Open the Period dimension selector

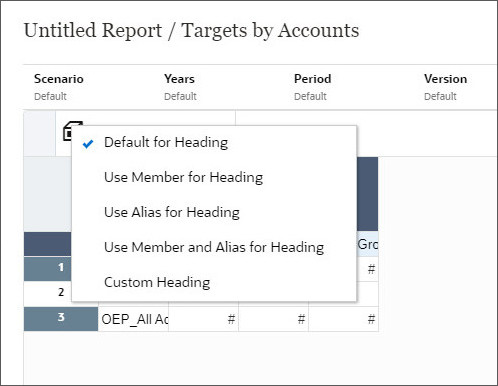pos(312,87)
